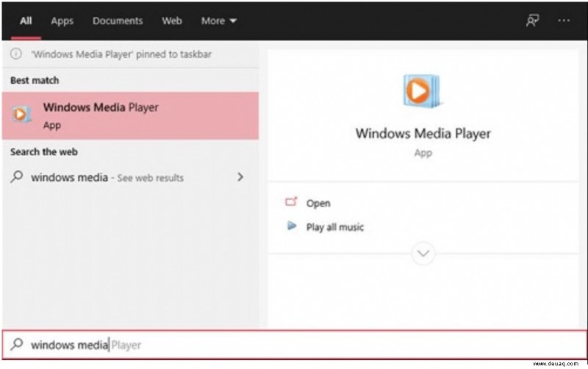Select the Windows Media Player best match result
588x369 pixels.
[130, 116]
